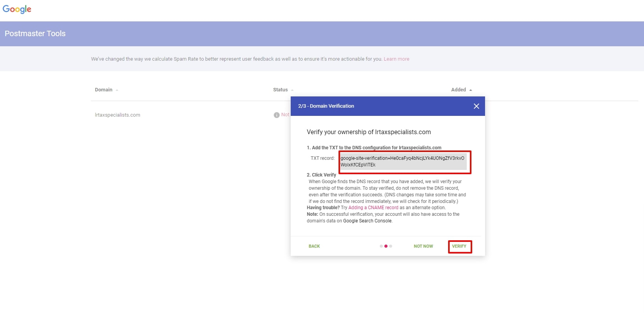Click the Postmaster Tools title
Viewport: 644px width, 320px height.
pos(35,34)
